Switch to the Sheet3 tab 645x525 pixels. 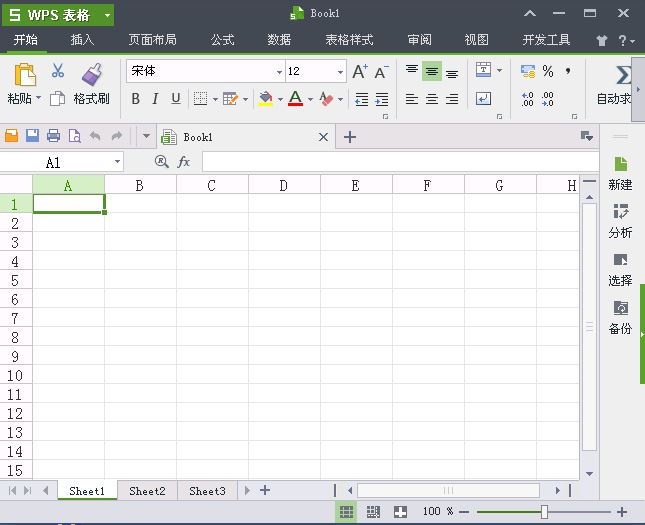click(x=207, y=491)
